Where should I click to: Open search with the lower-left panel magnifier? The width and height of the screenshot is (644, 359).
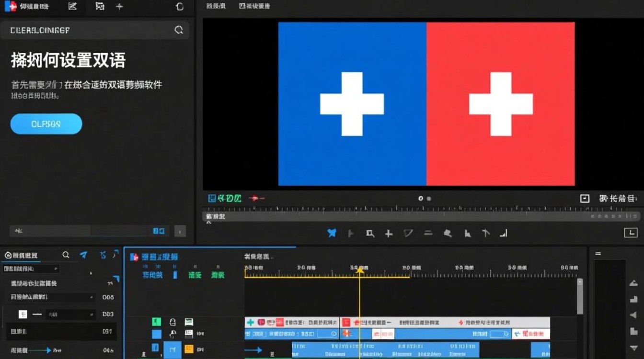[x=66, y=255]
